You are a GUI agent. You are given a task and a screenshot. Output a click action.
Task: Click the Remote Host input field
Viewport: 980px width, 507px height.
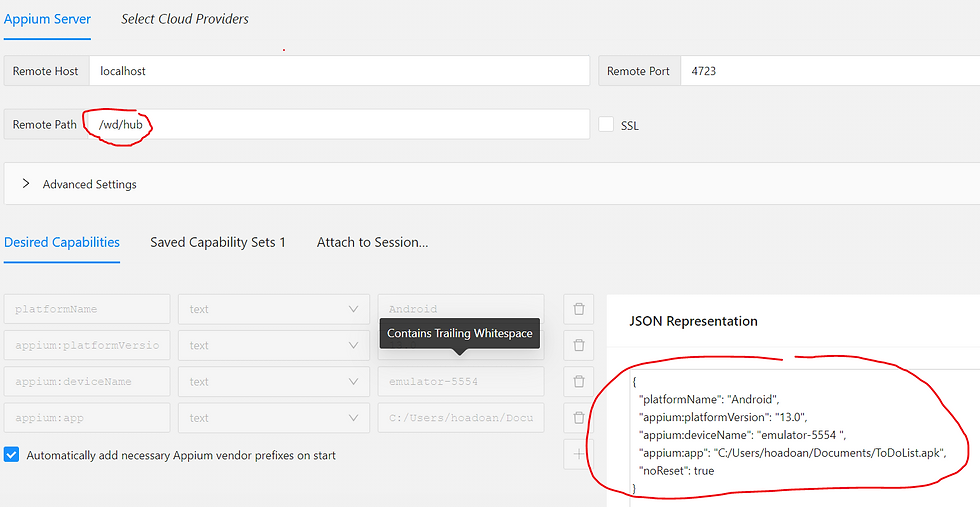click(339, 71)
